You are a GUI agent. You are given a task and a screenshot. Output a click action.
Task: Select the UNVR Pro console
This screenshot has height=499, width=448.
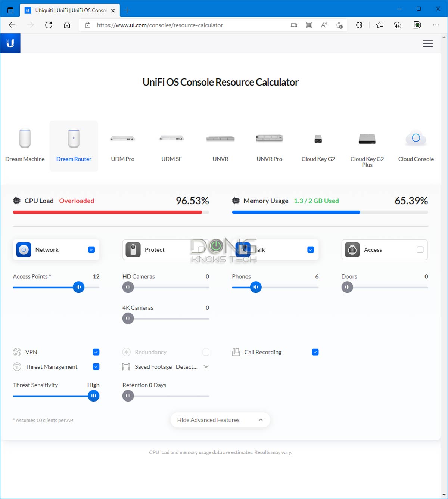270,146
